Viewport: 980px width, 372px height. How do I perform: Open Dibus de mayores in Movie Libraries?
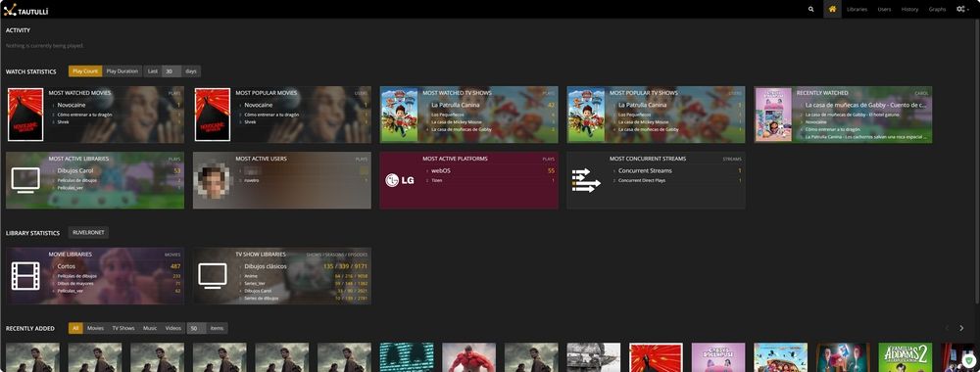pyautogui.click(x=74, y=283)
